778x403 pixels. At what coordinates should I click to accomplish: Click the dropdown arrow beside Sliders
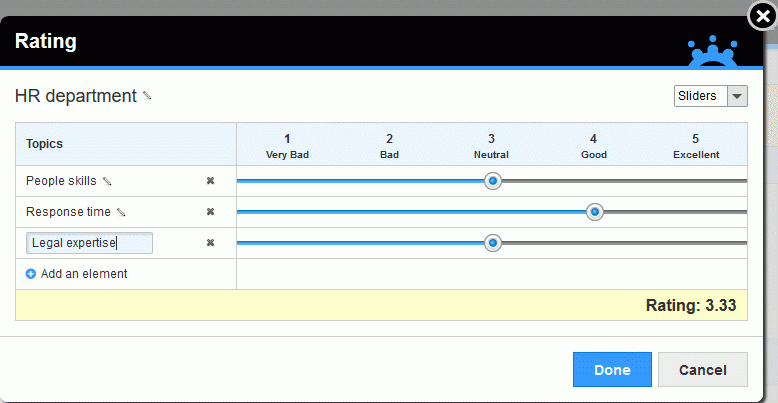737,96
